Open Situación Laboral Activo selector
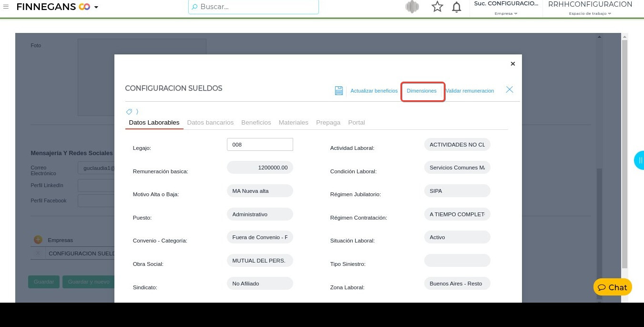Viewport: 644px width, 327px height. click(457, 237)
